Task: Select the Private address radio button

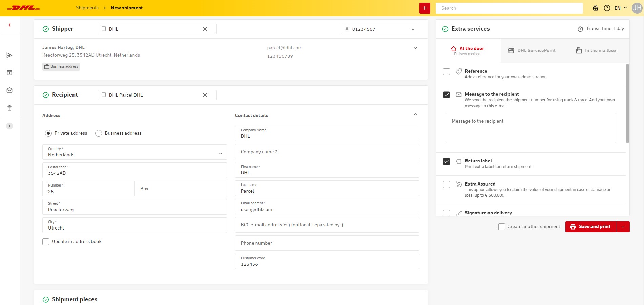Action: coord(48,133)
